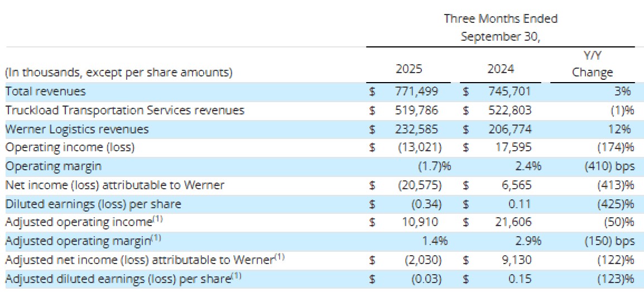Click the (123)% change cell
644x292 pixels.
(x=616, y=279)
